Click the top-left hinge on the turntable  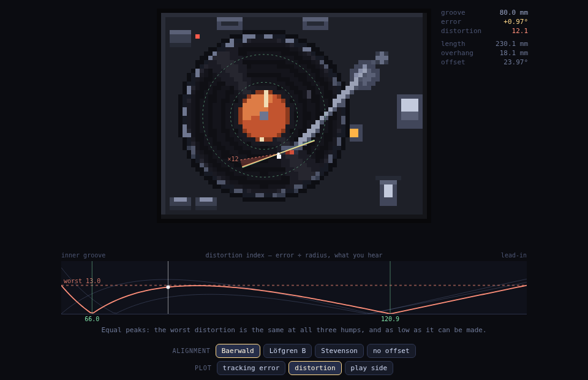(x=230, y=24)
